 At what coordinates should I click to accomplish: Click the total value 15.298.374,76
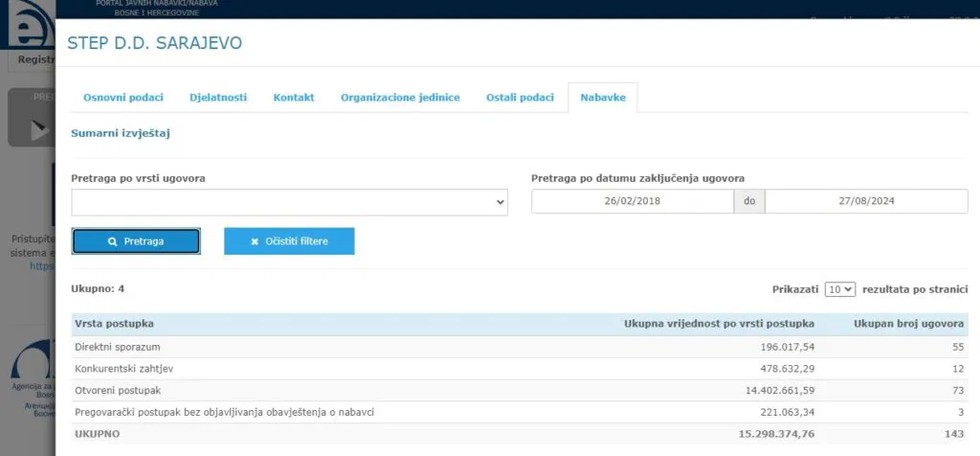[x=778, y=434]
